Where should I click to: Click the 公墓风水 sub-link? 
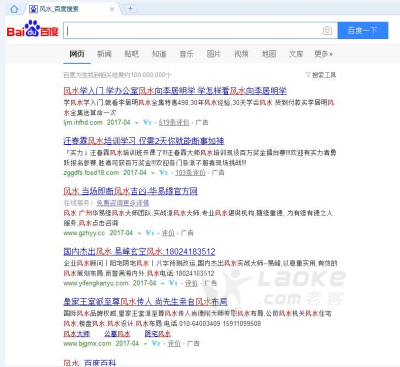tap(117, 334)
